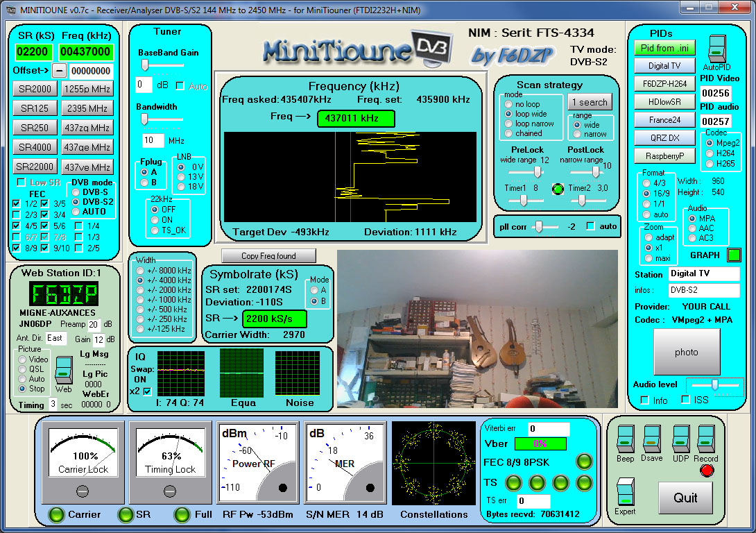Screen dimensions: 756x533
Task: Click the received video preview image
Action: point(477,329)
